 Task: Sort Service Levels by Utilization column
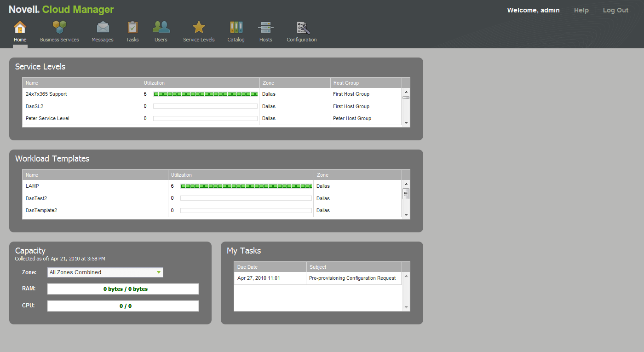[x=200, y=83]
